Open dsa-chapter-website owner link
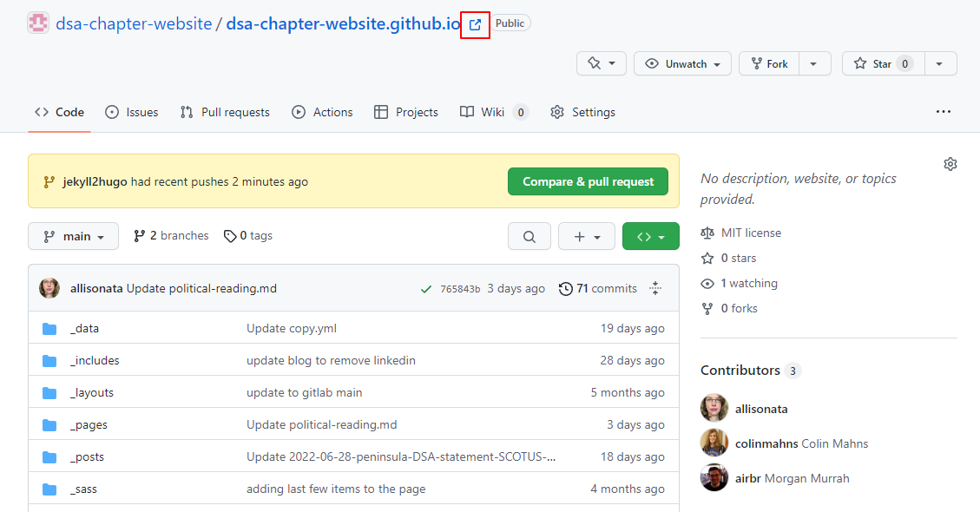The width and height of the screenshot is (980, 512). coord(134,23)
